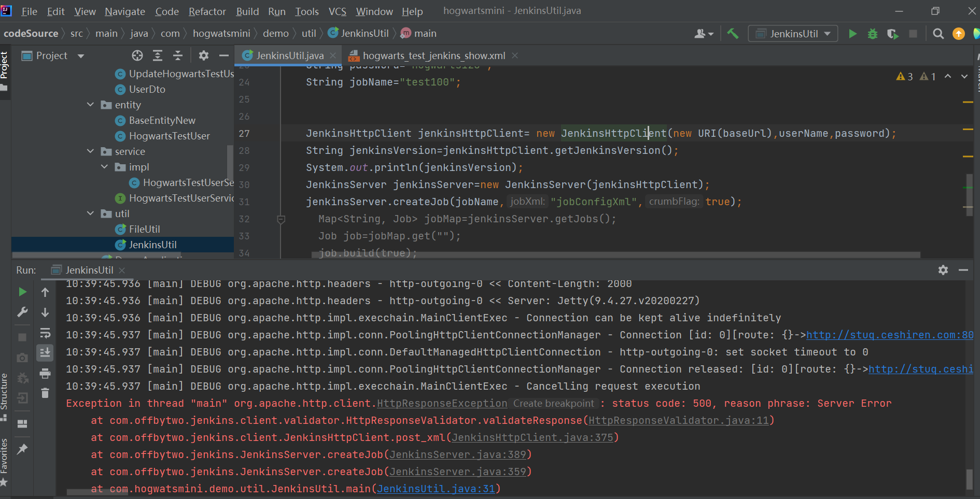Go to next highlighted error arrow
980x499 pixels.
click(x=964, y=76)
